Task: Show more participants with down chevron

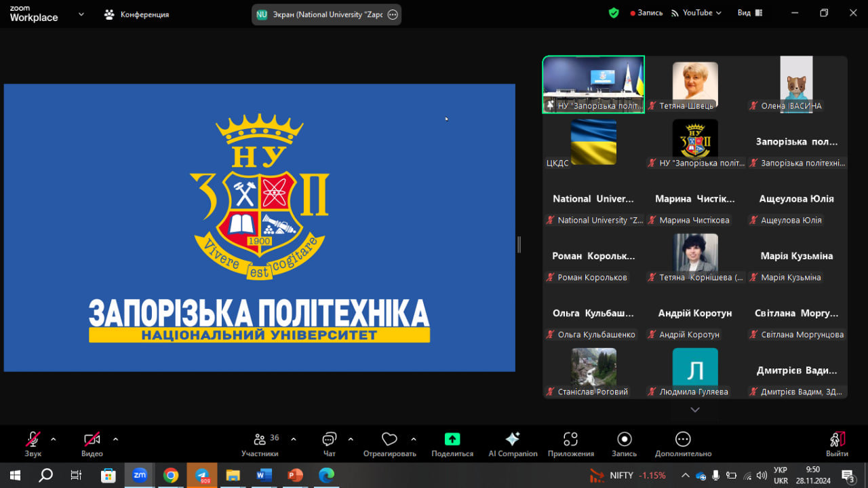Action: pos(694,410)
